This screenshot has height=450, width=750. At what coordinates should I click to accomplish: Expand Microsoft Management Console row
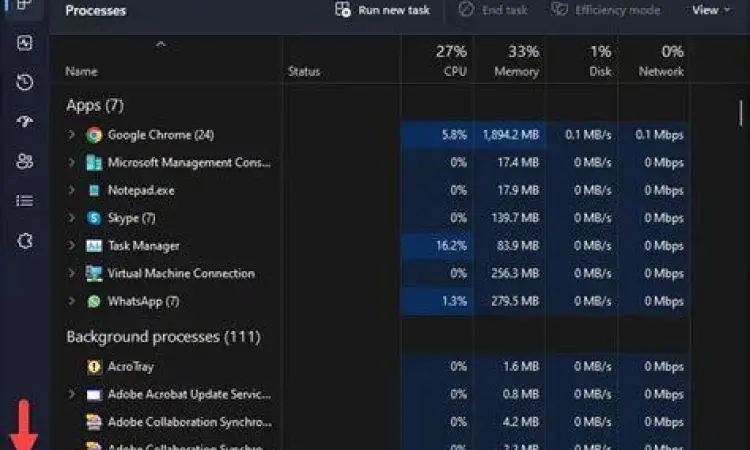pyautogui.click(x=71, y=163)
